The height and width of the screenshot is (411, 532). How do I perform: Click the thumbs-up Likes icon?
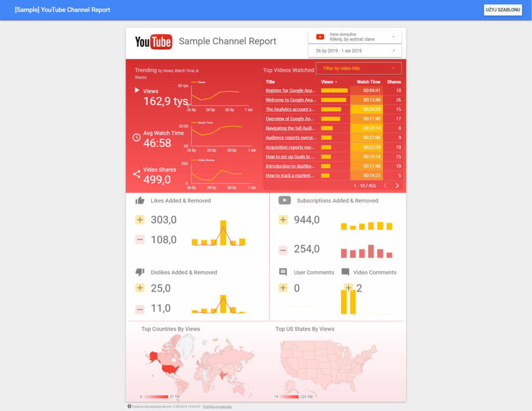tap(140, 201)
